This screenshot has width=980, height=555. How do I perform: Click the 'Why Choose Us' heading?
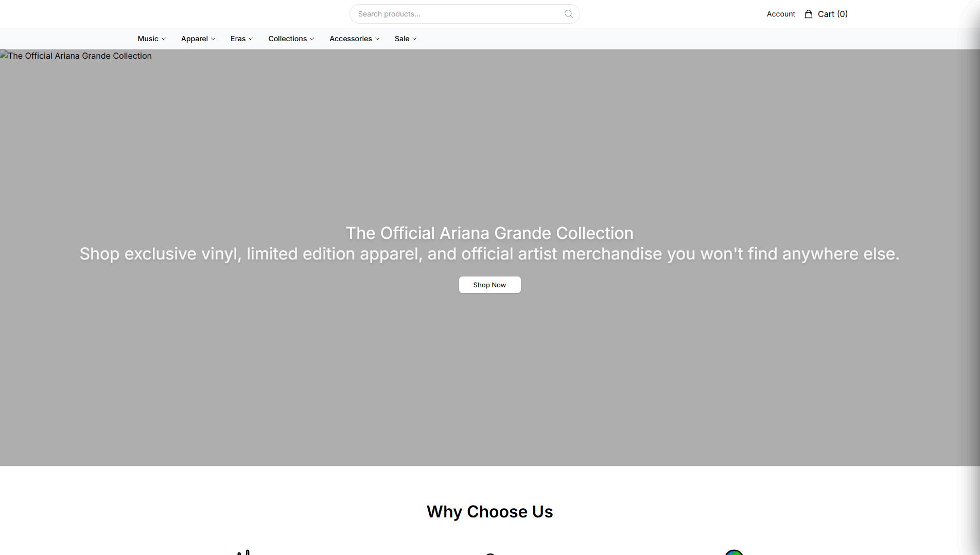(489, 511)
